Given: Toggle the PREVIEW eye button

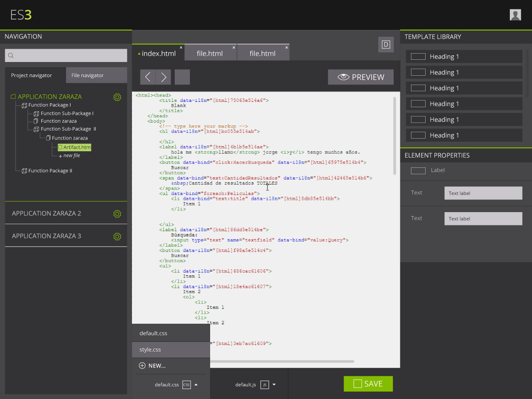Looking at the screenshot, I should pyautogui.click(x=361, y=77).
